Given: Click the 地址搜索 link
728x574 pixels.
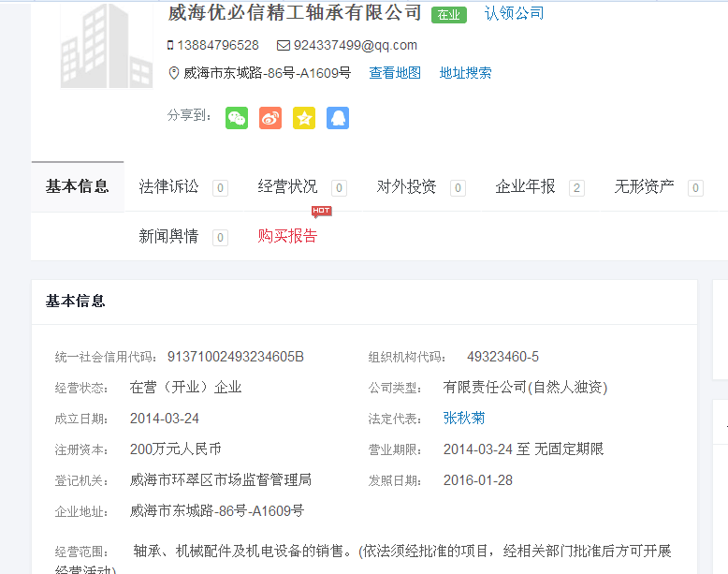Looking at the screenshot, I should 465,73.
